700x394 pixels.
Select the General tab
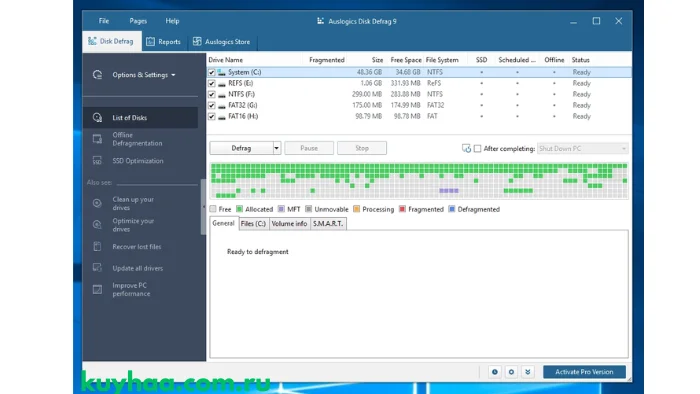tap(223, 223)
